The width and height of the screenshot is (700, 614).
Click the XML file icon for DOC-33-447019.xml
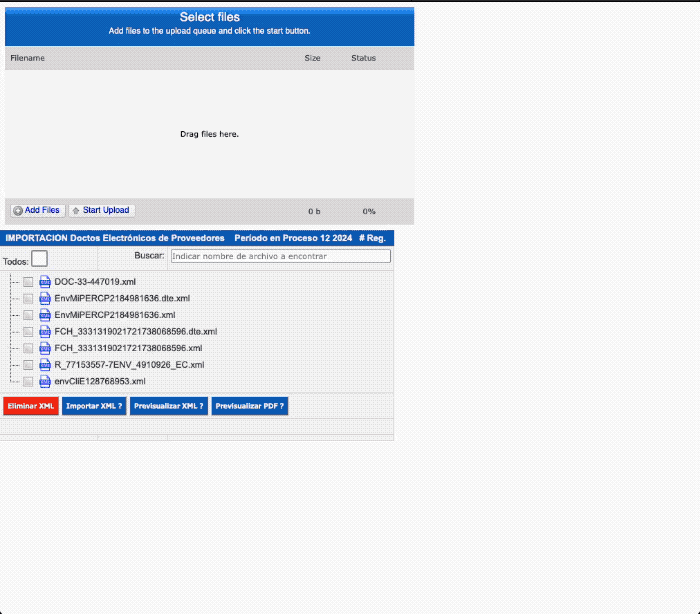click(x=45, y=282)
